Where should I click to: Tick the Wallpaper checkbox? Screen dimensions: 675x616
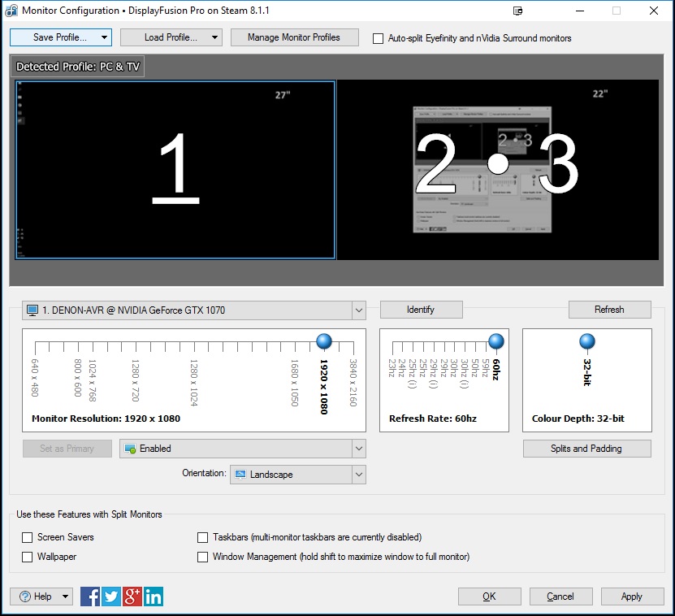[28, 557]
